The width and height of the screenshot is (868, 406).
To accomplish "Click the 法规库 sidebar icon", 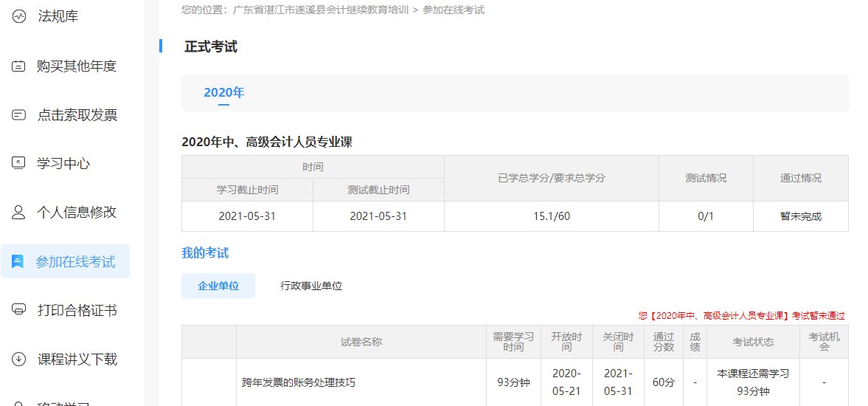I will (x=19, y=17).
